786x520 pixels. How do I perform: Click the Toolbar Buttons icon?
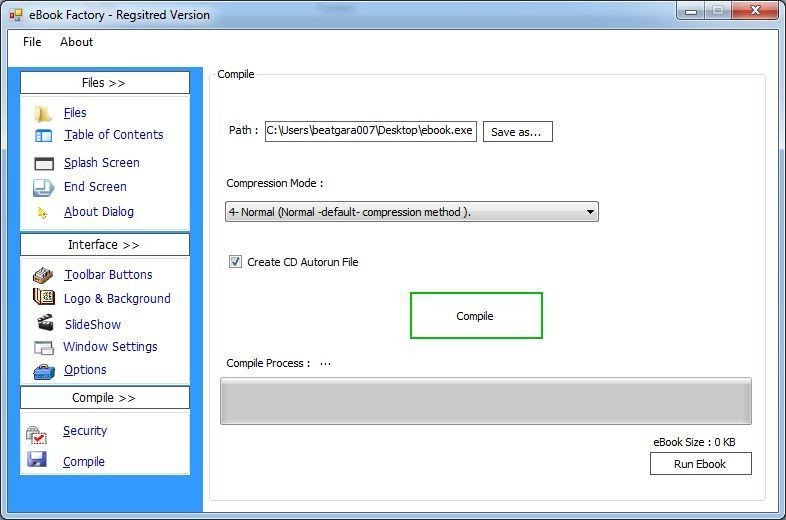coord(43,275)
